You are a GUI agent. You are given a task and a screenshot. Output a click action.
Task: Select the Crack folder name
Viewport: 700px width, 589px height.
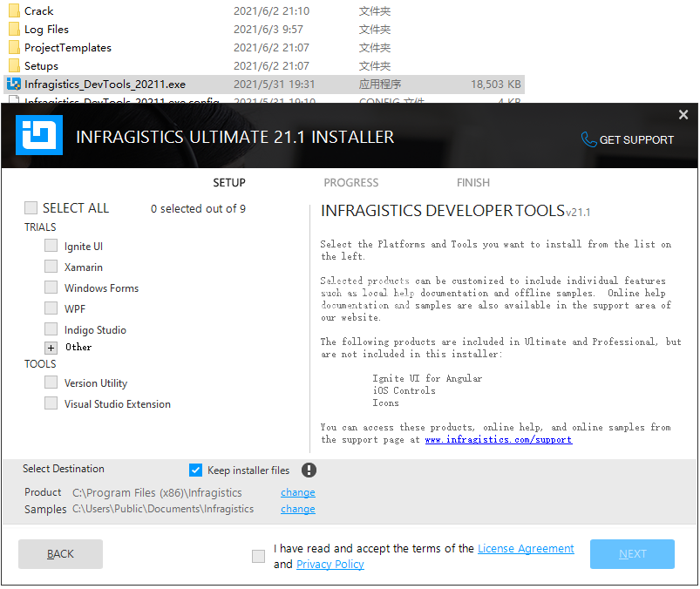pyautogui.click(x=39, y=10)
